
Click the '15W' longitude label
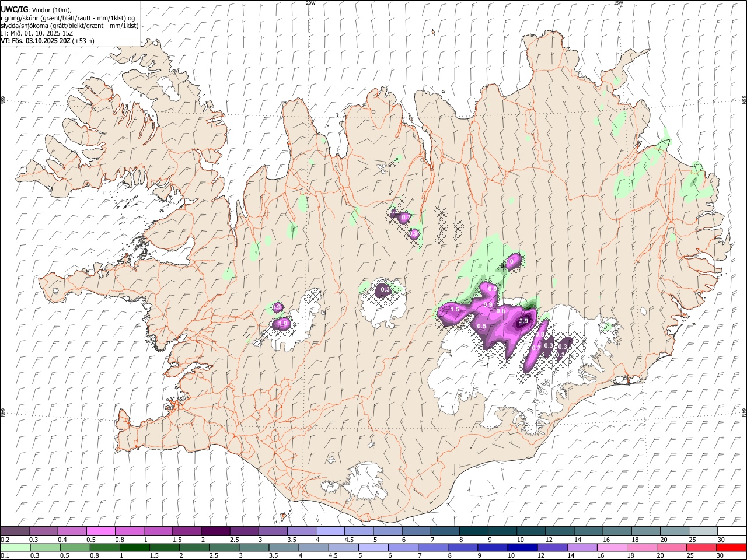pos(618,3)
